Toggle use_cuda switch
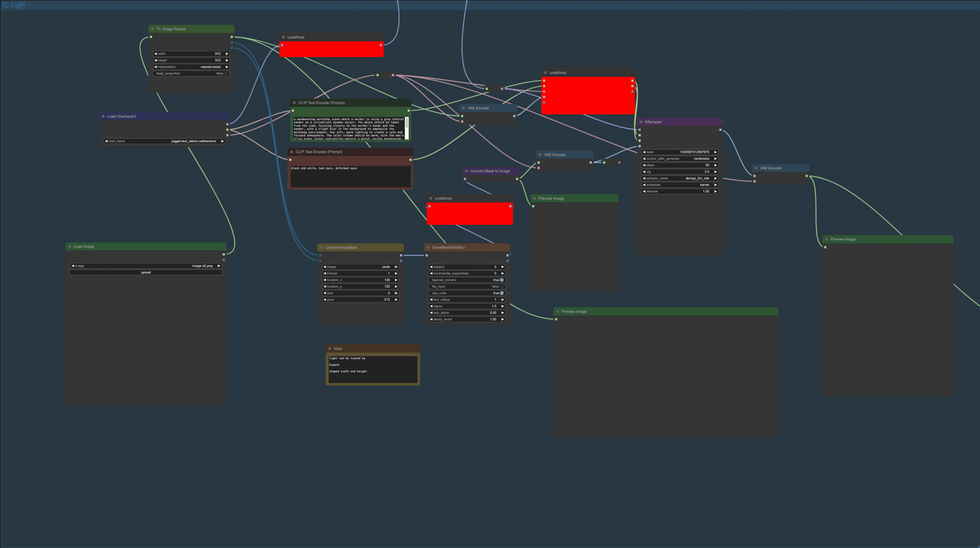Image resolution: width=980 pixels, height=548 pixels. click(467, 293)
